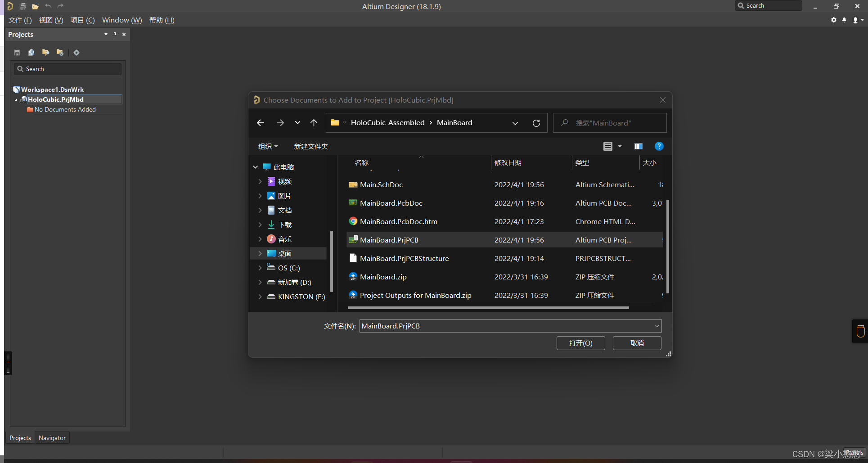Expand the 桌面 folder in navigation tree
This screenshot has height=463, width=868.
click(260, 253)
